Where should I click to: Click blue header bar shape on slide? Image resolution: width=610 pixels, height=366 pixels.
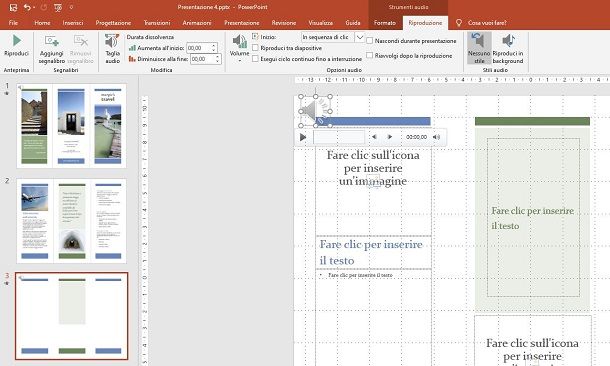click(373, 121)
